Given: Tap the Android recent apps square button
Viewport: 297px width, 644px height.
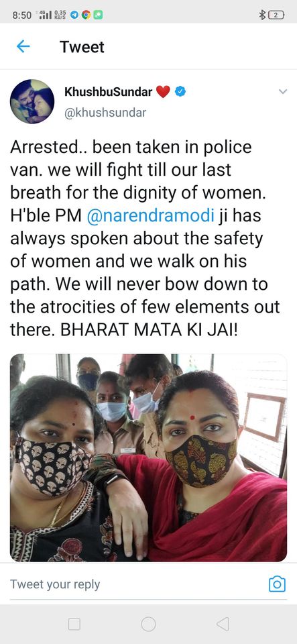Looking at the screenshot, I should (74, 625).
